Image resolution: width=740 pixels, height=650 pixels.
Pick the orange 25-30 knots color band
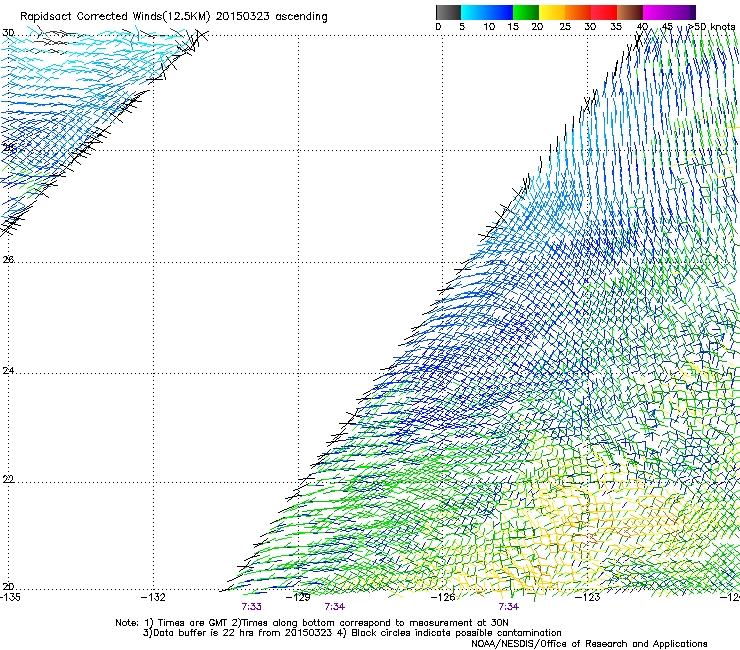tap(578, 12)
